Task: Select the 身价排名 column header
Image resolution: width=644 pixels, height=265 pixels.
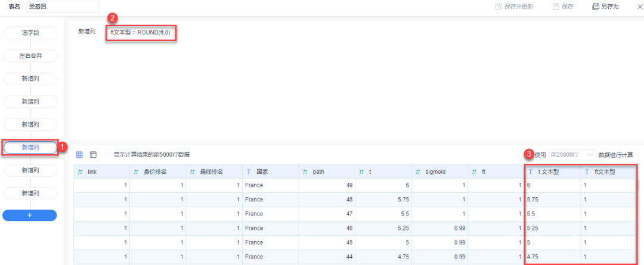Action: 158,172
